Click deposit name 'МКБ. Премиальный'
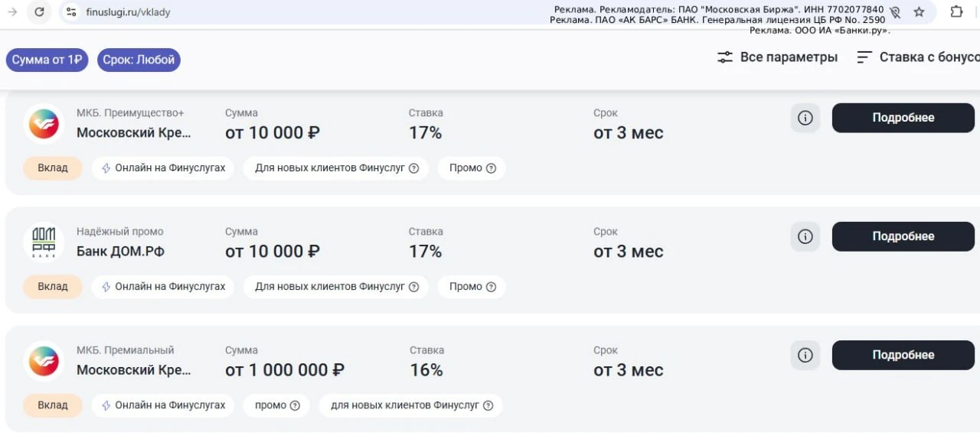 [x=126, y=350]
